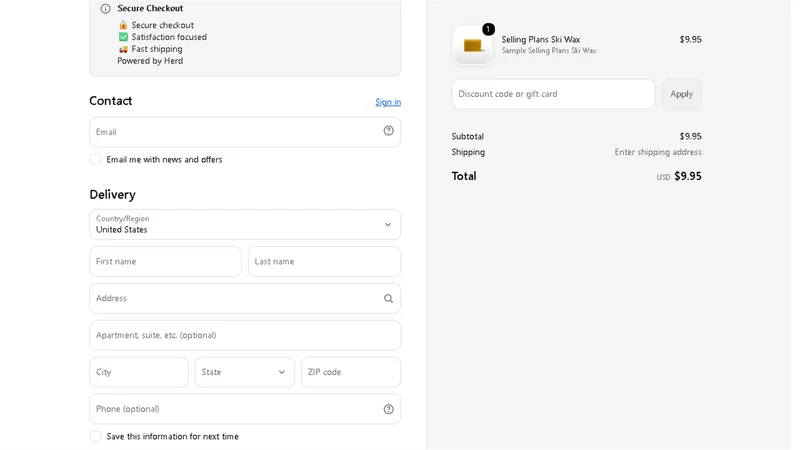Click into the Last name field

point(324,261)
